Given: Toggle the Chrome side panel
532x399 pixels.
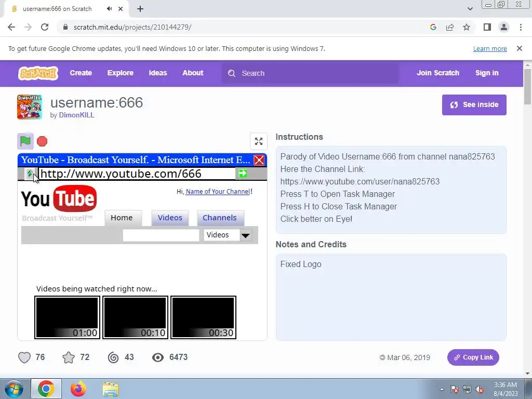Looking at the screenshot, I should pyautogui.click(x=487, y=27).
